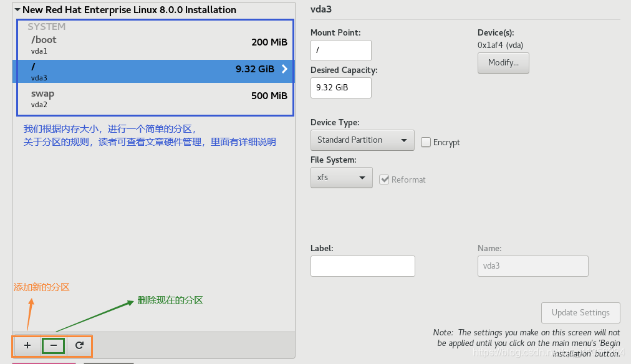Click the Update Settings button
This screenshot has width=631, height=364.
click(580, 312)
